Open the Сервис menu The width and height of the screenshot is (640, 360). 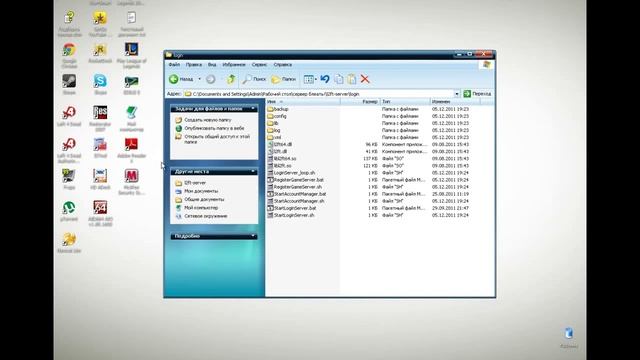(x=259, y=64)
